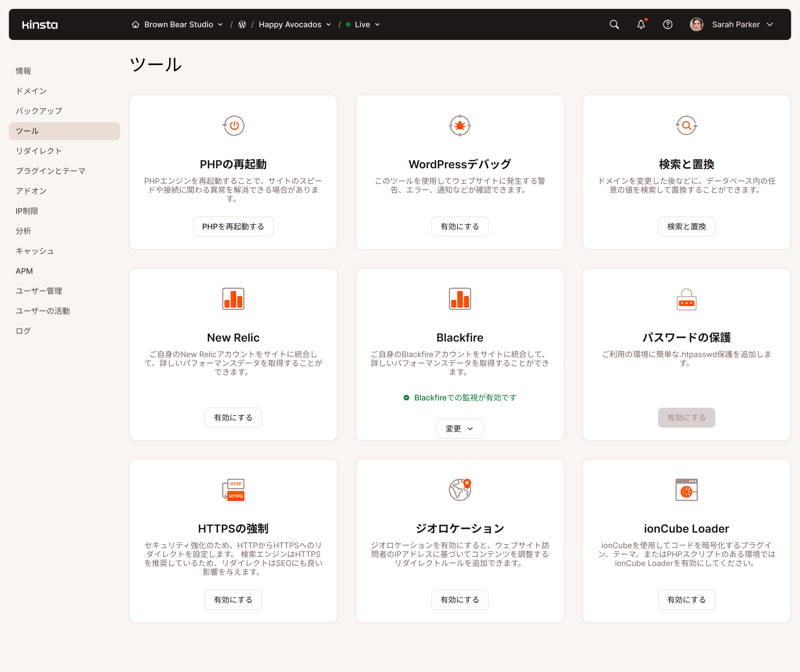
Task: Click the bug icon on WordPressデバッグ card
Action: pyautogui.click(x=460, y=126)
